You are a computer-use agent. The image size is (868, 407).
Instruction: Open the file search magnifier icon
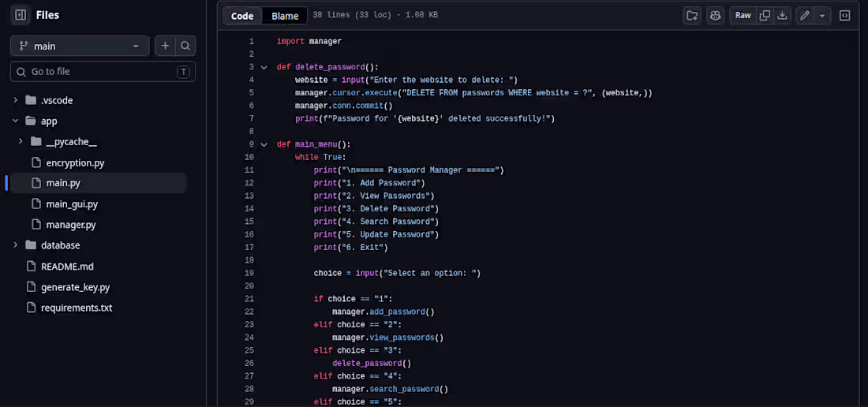[x=185, y=47]
